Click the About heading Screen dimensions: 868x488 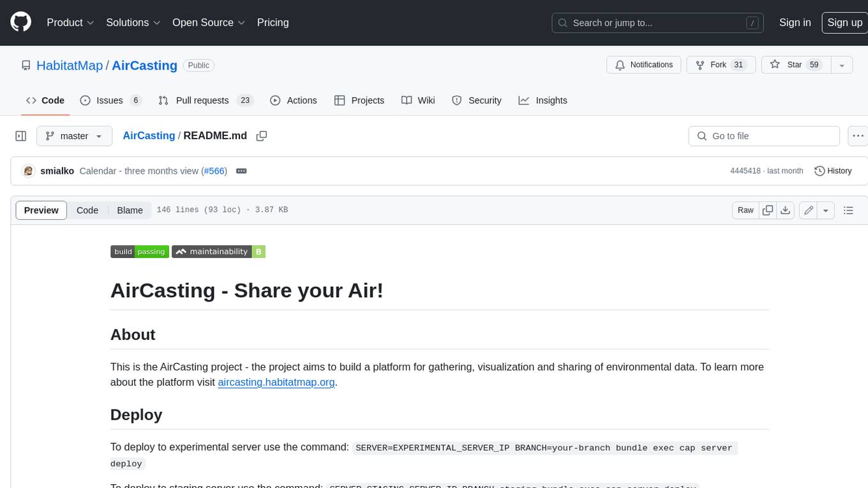coord(133,335)
